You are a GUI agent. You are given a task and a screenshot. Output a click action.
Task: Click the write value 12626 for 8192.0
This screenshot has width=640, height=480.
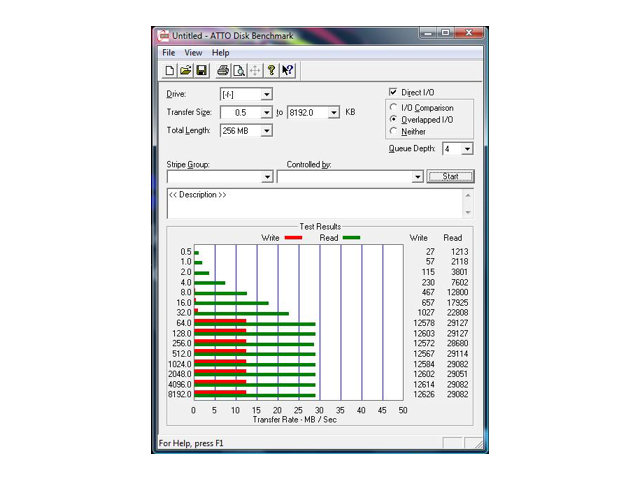[x=424, y=394]
